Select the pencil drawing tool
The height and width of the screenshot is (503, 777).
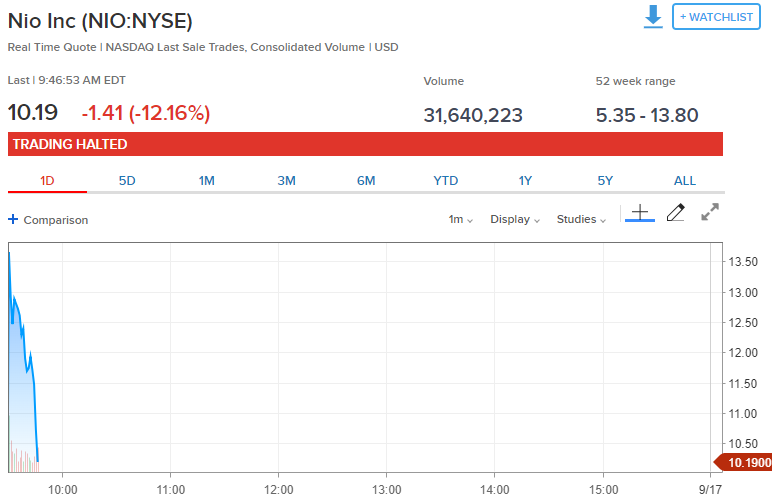point(675,213)
